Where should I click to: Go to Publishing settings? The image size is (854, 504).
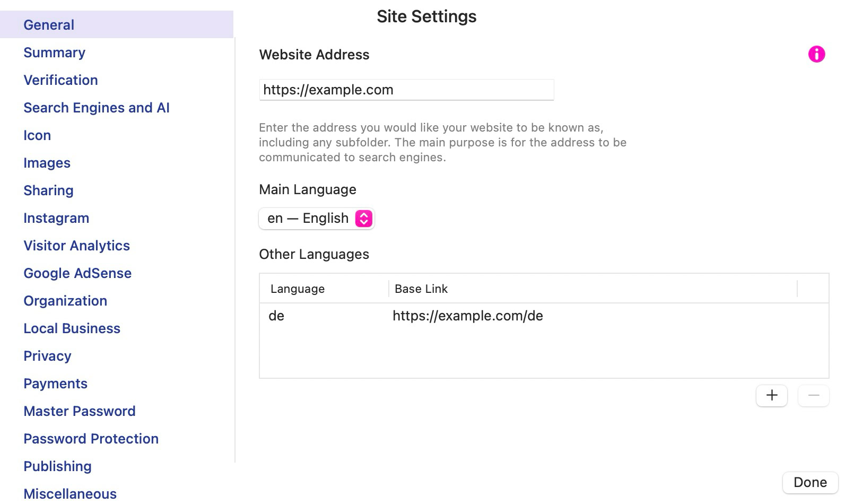click(57, 466)
